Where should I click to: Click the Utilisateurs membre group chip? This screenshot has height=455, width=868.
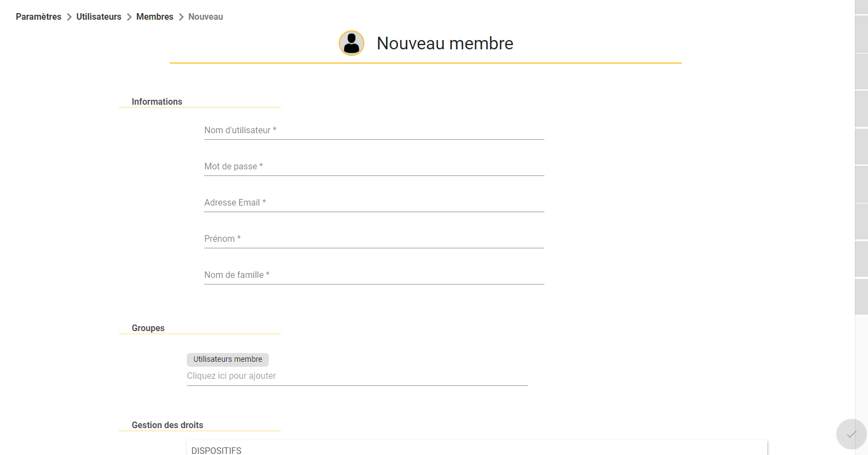pos(228,360)
